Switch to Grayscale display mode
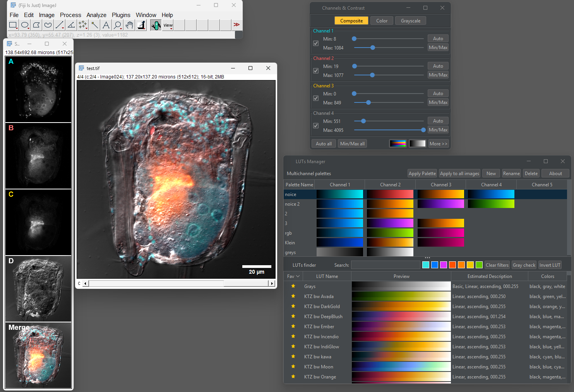574x392 pixels. [410, 21]
